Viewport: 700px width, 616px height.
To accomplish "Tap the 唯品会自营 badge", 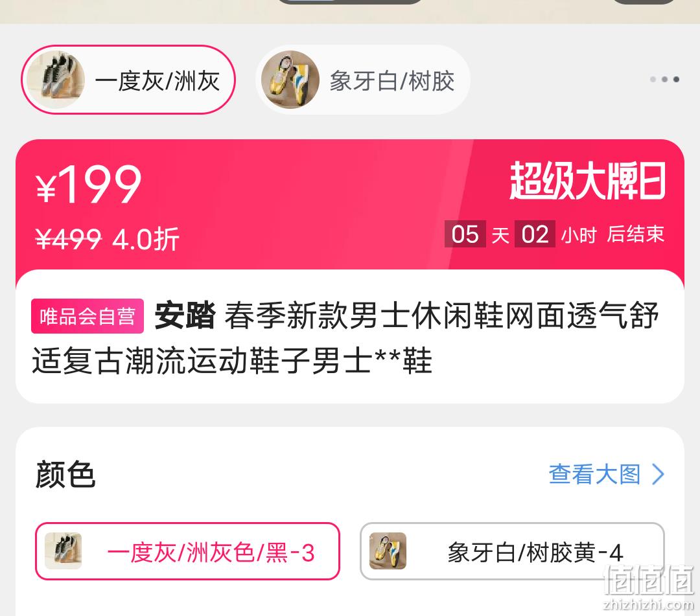I will pos(87,316).
